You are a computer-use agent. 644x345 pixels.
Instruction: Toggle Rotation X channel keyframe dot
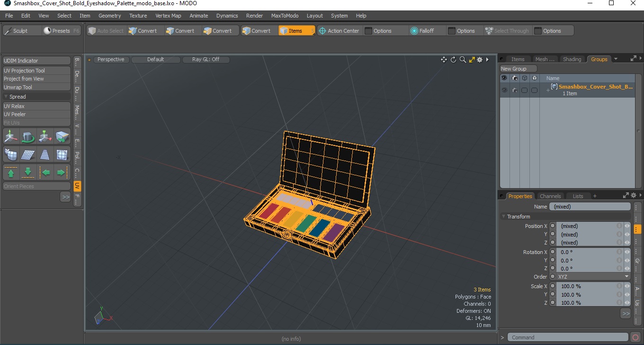(553, 252)
